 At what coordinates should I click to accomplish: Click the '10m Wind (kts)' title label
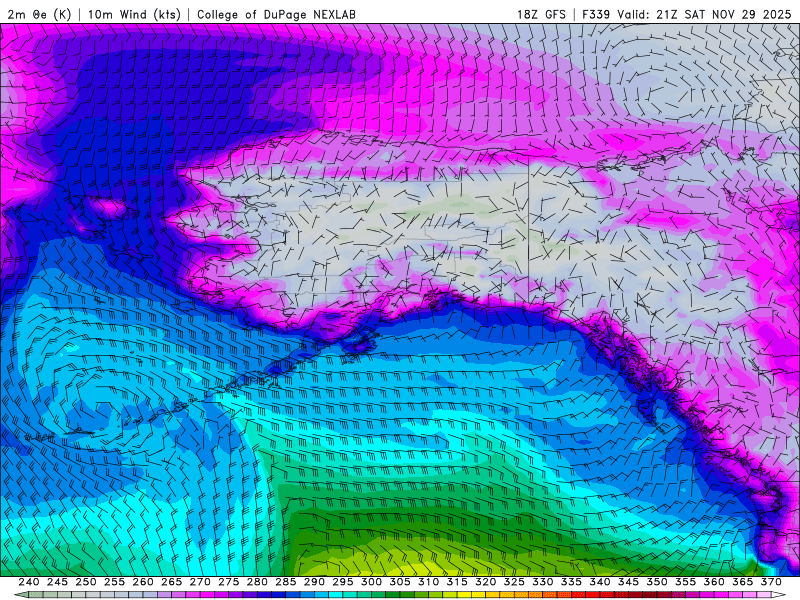pyautogui.click(x=134, y=14)
